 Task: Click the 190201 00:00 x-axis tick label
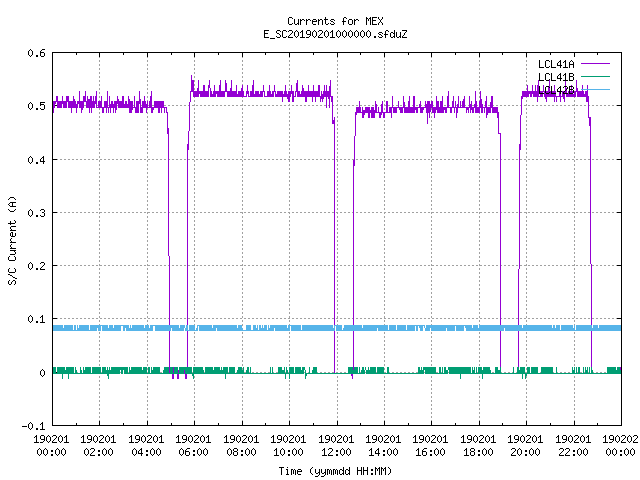(51, 446)
